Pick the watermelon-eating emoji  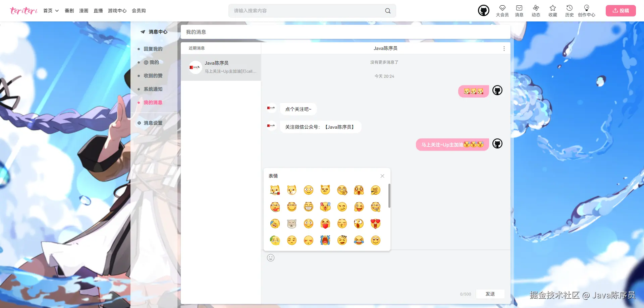[275, 207]
